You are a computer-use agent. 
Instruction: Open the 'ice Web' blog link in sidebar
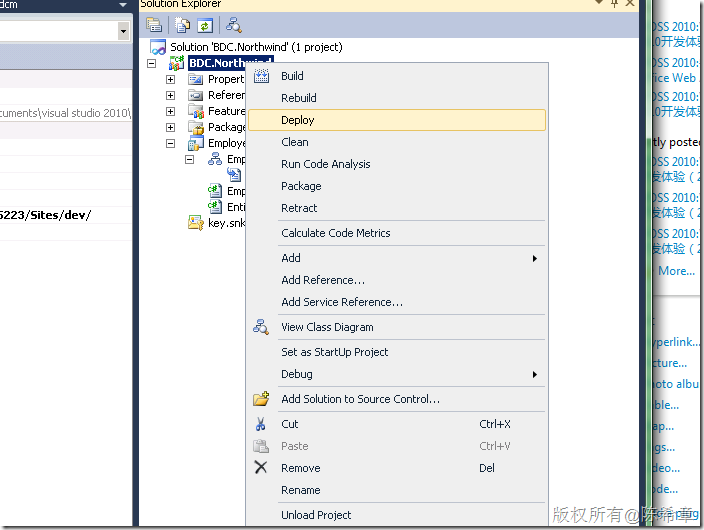675,78
